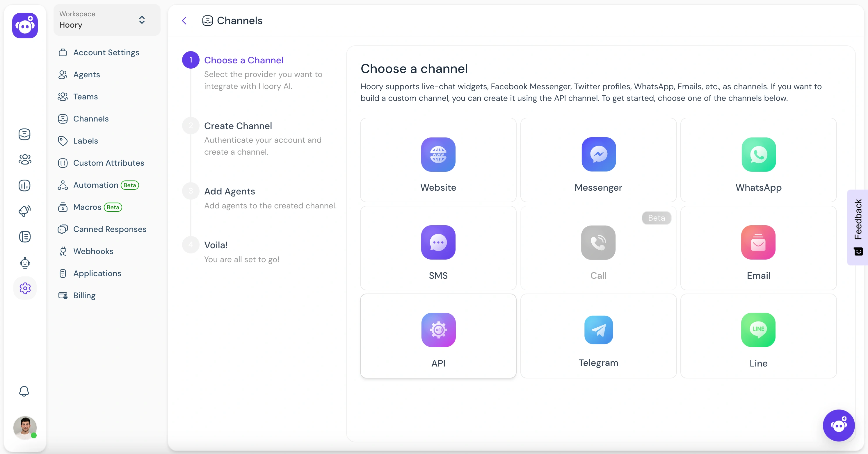Select the Website channel icon
The image size is (868, 454).
[x=439, y=154]
